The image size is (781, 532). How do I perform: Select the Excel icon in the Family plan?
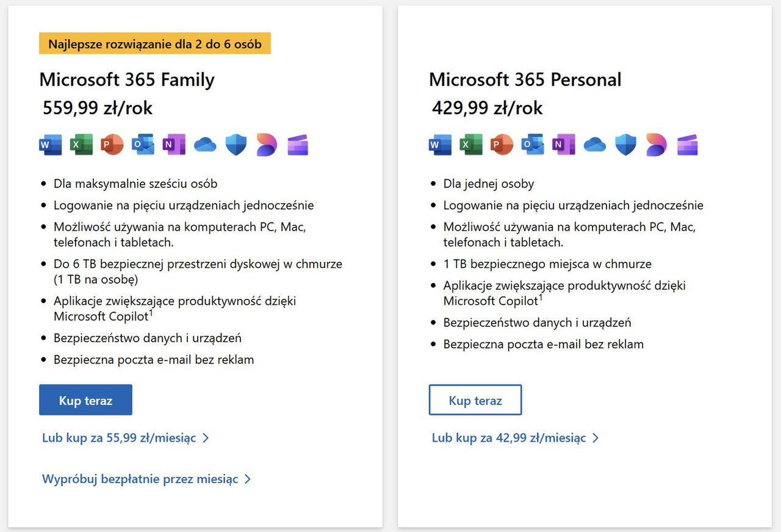point(81,145)
